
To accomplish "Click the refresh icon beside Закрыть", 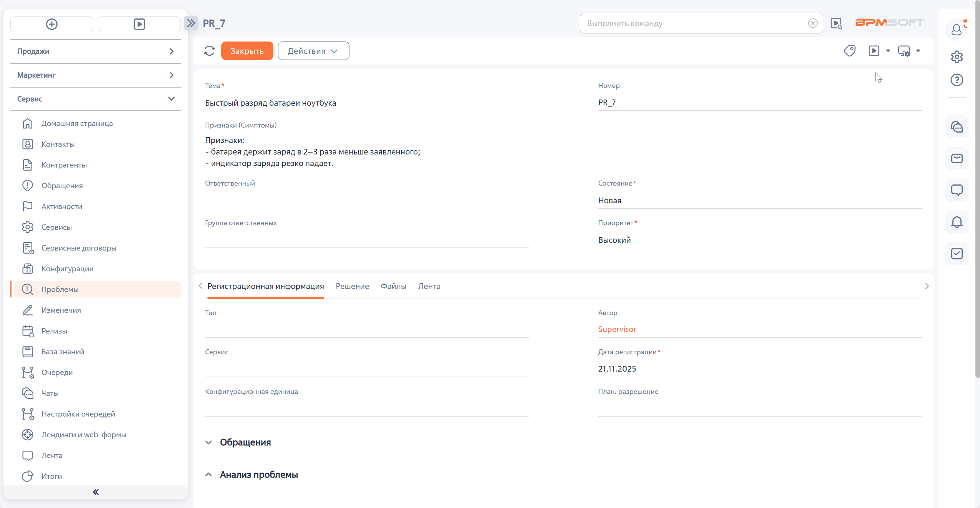I will click(209, 51).
